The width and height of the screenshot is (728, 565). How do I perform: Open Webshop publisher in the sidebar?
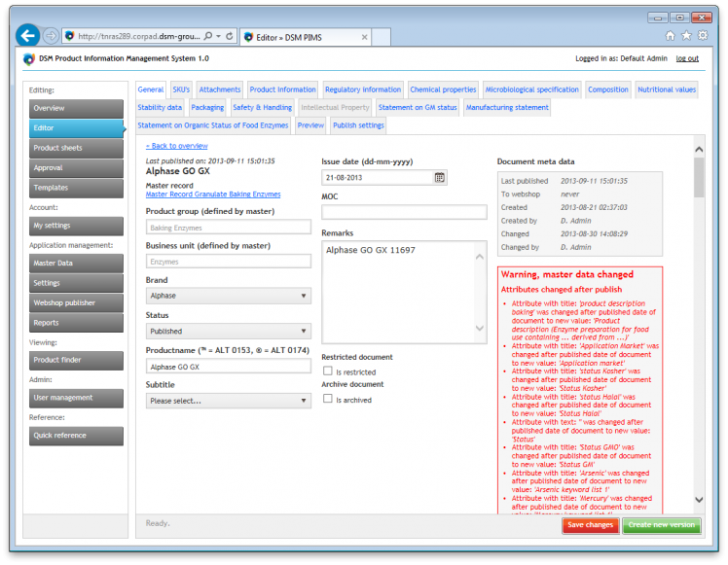[76, 303]
